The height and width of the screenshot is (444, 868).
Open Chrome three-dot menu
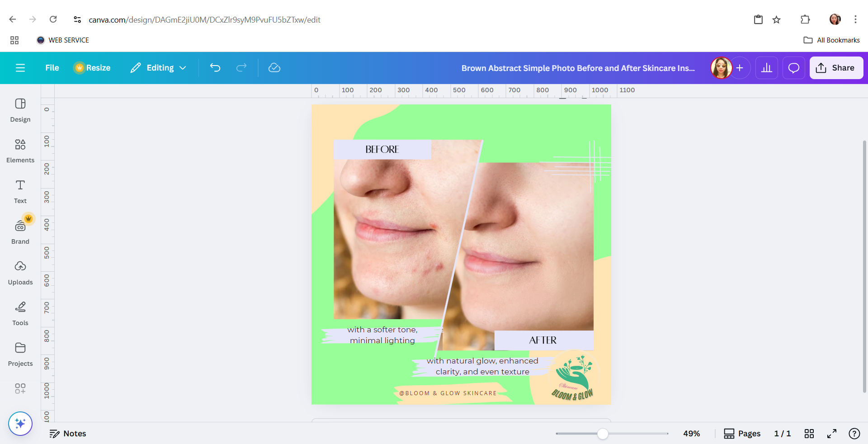point(855,19)
